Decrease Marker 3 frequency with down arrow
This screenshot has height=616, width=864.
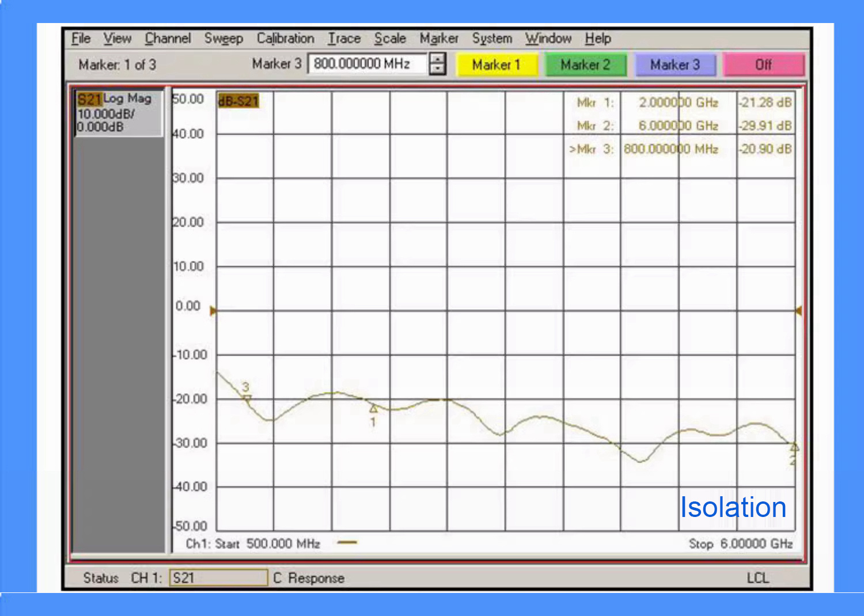point(438,69)
